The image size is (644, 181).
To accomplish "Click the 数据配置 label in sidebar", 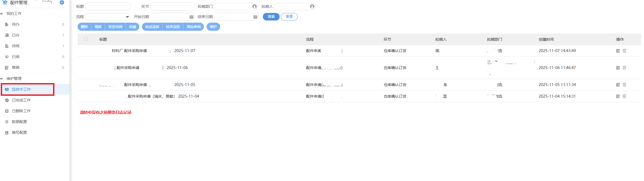I will (19, 122).
